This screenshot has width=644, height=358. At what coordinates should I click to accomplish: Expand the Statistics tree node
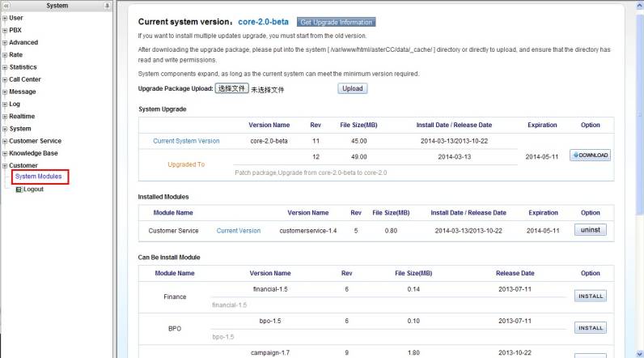click(x=5, y=67)
